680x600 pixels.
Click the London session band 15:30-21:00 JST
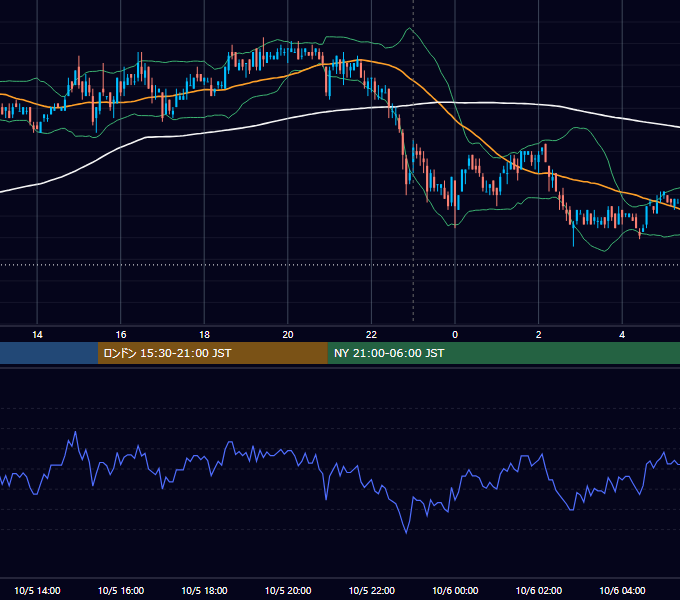(x=212, y=353)
